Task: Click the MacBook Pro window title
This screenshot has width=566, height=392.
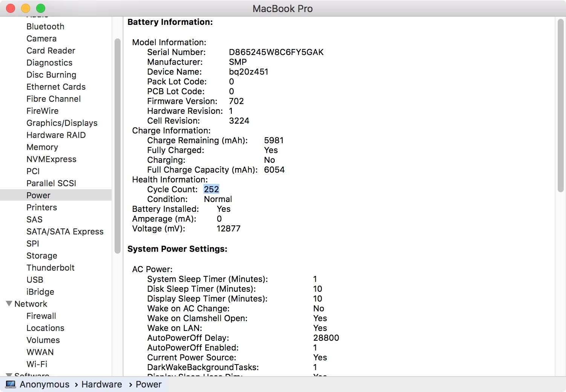Action: pyautogui.click(x=283, y=9)
